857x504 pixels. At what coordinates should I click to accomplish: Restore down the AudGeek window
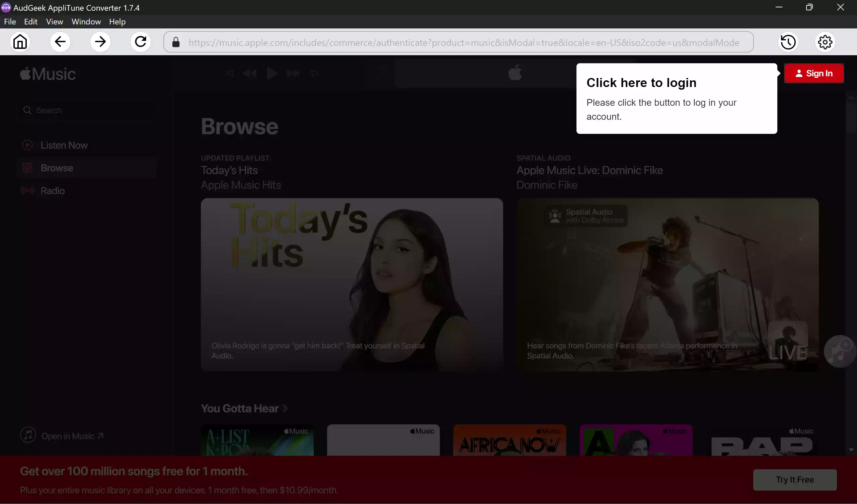[809, 7]
